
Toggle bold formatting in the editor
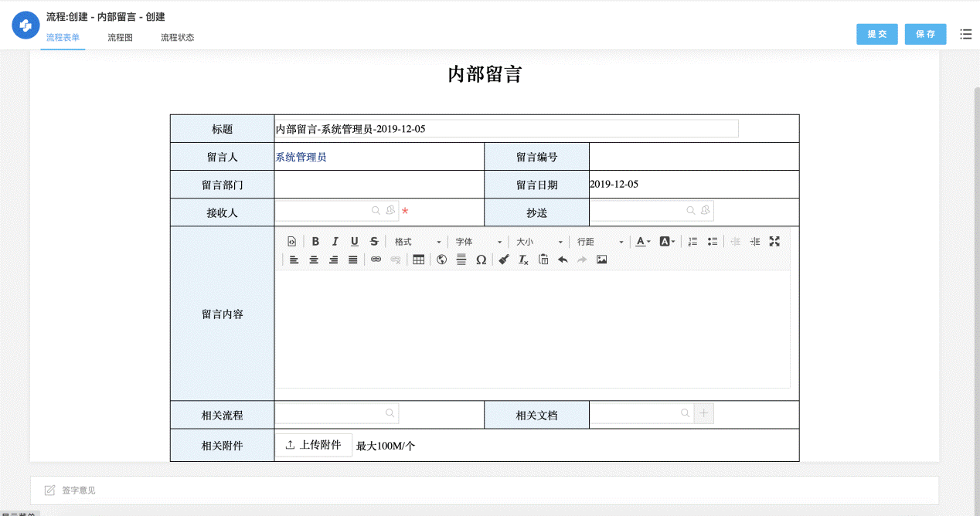click(315, 242)
